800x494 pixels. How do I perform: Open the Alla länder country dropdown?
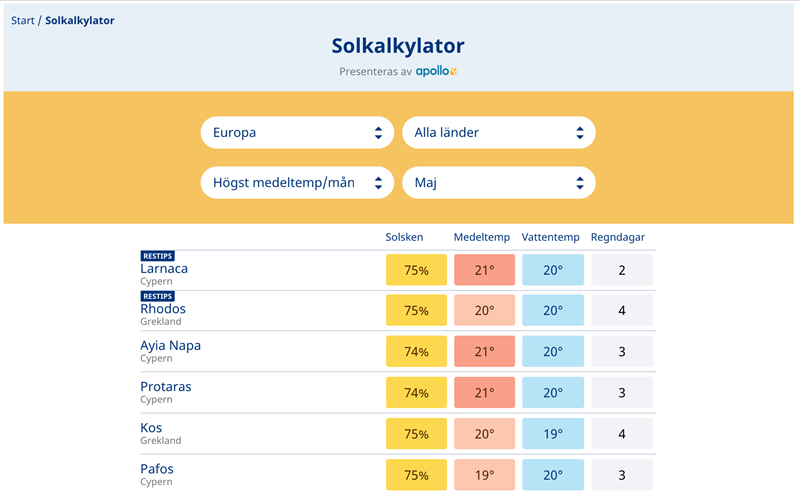point(498,132)
